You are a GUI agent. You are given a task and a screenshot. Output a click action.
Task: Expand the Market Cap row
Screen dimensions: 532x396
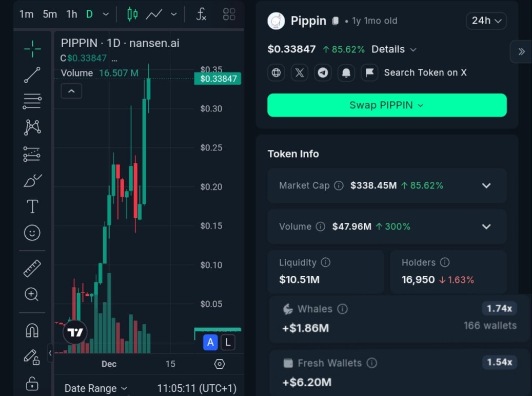[x=486, y=185]
